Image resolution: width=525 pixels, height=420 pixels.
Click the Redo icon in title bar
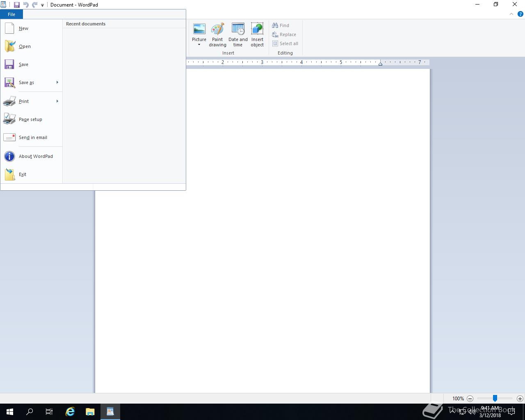point(34,5)
